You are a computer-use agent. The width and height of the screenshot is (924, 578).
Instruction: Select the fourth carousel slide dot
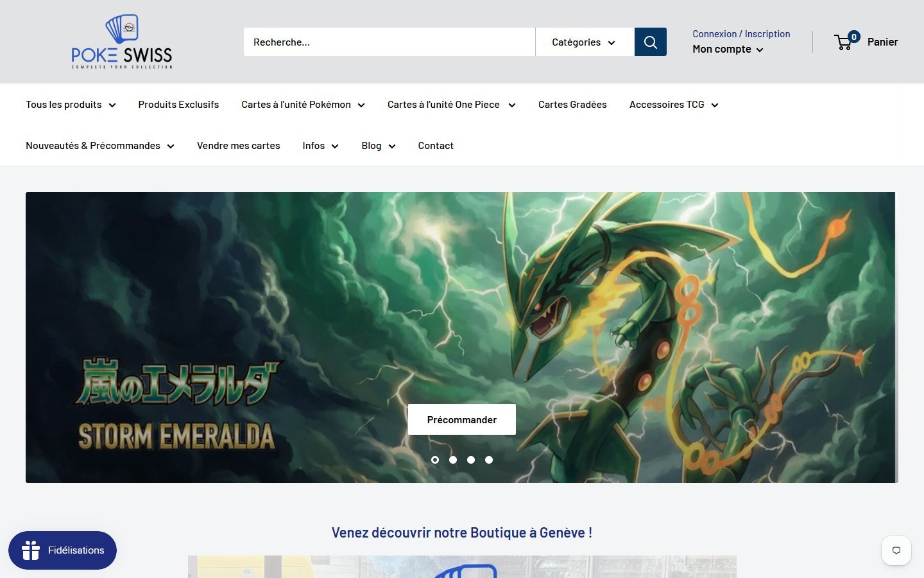(489, 460)
